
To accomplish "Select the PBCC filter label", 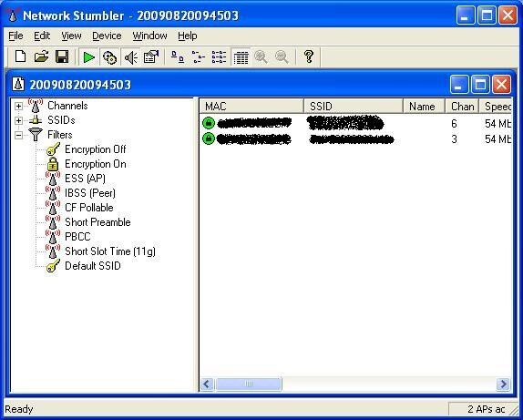I will (77, 237).
